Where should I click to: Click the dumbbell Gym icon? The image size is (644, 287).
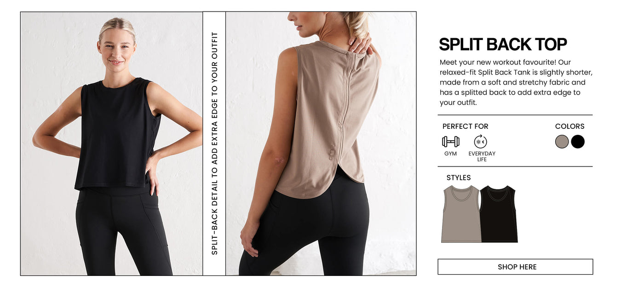(x=450, y=142)
